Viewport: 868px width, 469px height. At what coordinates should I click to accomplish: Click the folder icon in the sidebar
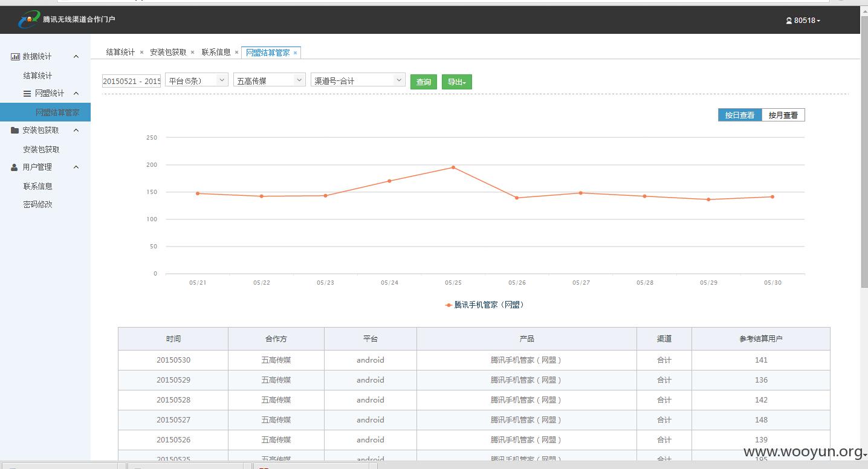[15, 130]
